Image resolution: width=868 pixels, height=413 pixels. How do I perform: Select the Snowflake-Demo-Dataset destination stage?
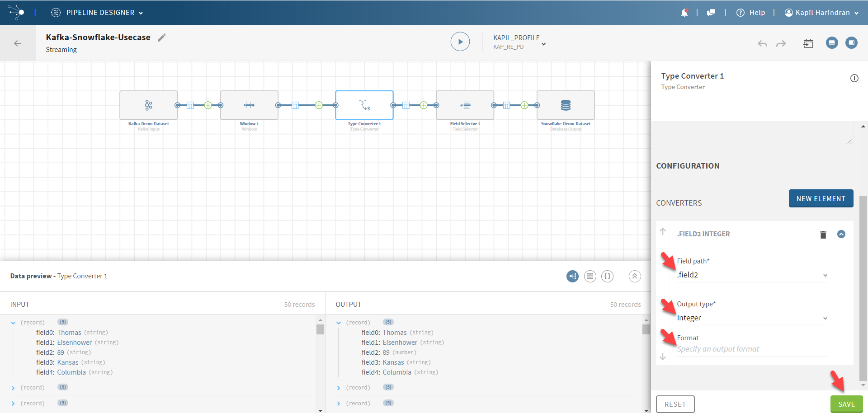[566, 105]
